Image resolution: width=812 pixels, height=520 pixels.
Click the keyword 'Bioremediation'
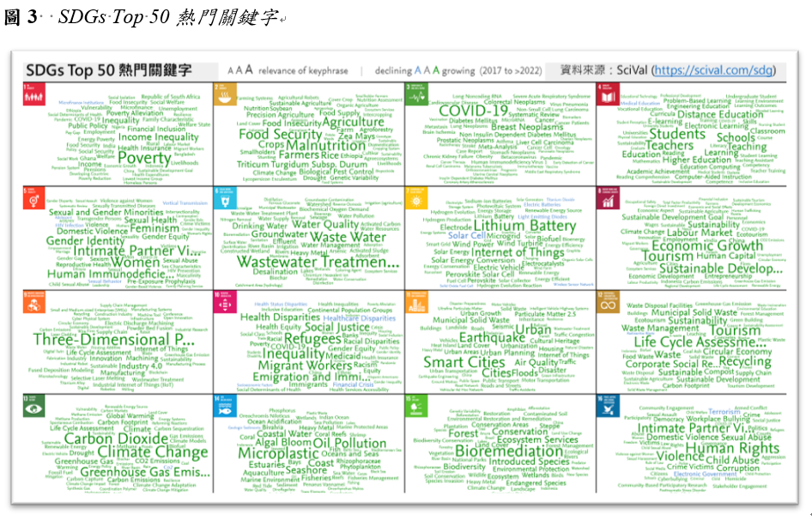(x=502, y=450)
